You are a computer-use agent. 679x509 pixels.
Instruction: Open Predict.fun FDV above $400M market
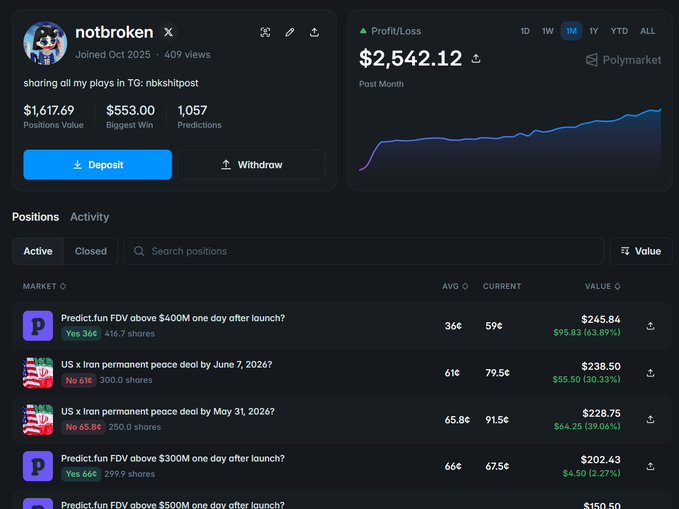pyautogui.click(x=173, y=318)
